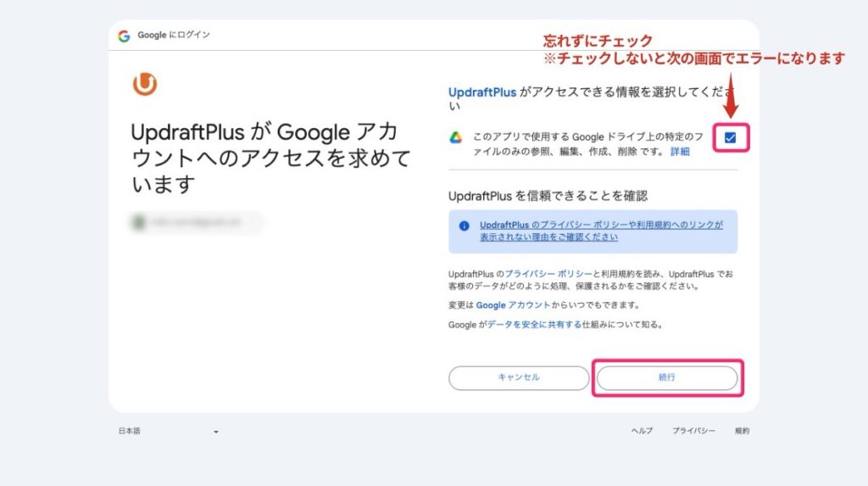Click the blurred account email chip
This screenshot has height=486, width=868.
(197, 222)
